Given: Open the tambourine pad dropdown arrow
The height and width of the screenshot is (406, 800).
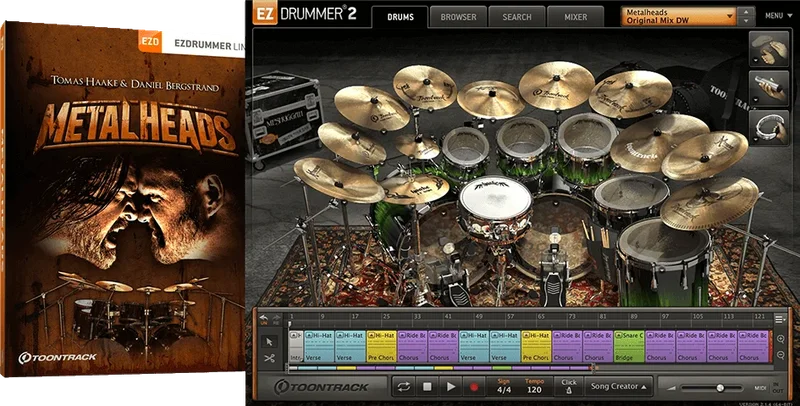Looking at the screenshot, I should click(x=755, y=140).
